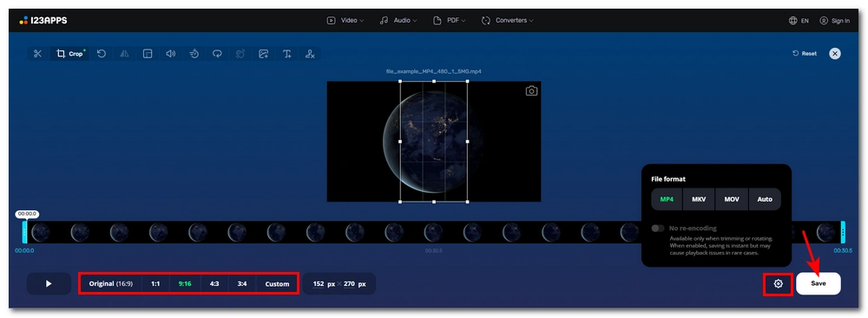868x318 pixels.
Task: Choose MKV file format
Action: [699, 200]
